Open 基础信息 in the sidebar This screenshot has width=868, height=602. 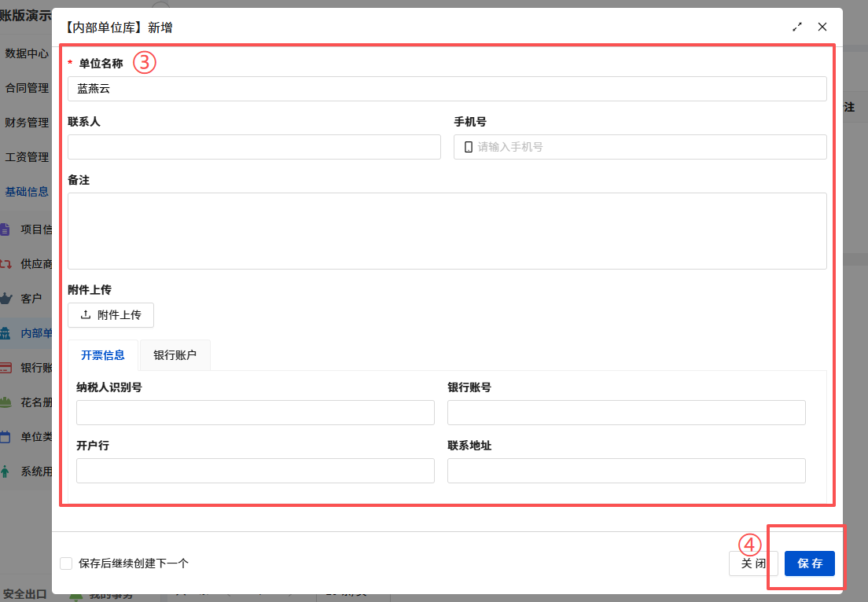coord(27,192)
